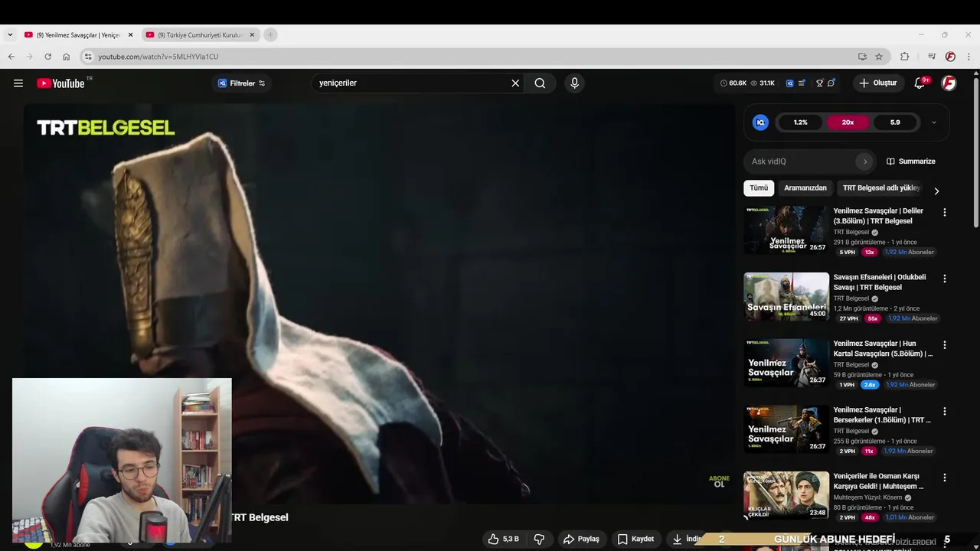Image resolution: width=980 pixels, height=551 pixels.
Task: Go to the YouTube home logo
Action: point(60,83)
